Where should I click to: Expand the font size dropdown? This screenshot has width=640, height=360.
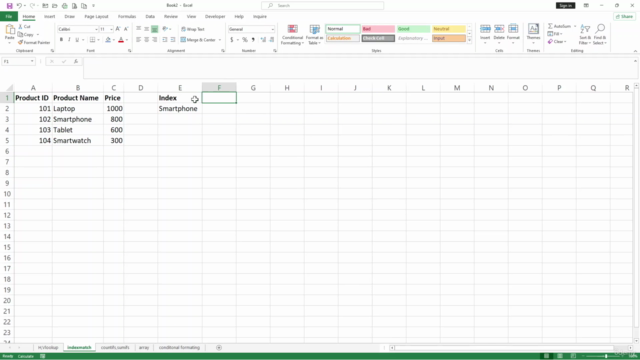click(x=111, y=29)
